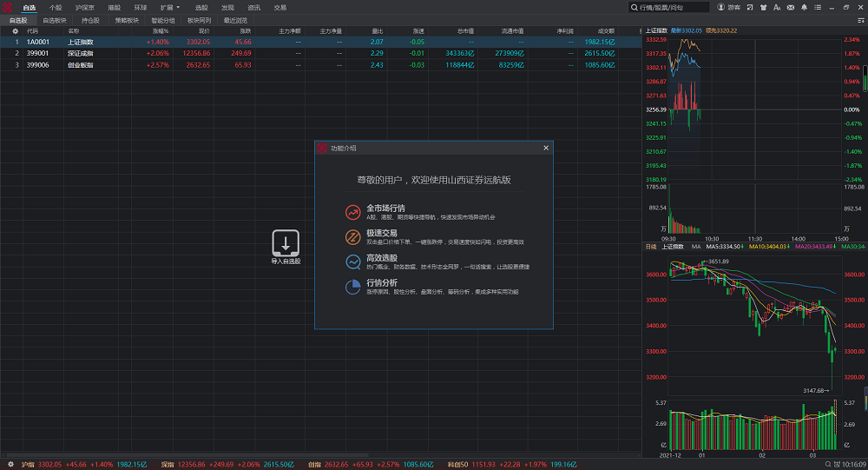Click the 全市场行情 arrow icon
Viewport: 868px width, 470px height.
(x=352, y=212)
